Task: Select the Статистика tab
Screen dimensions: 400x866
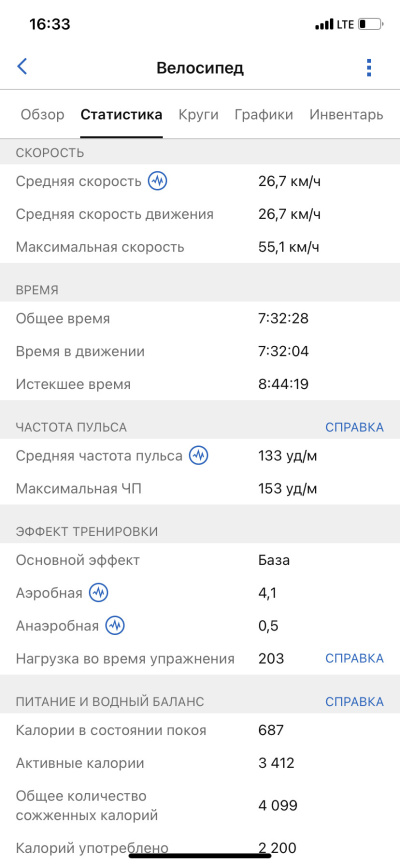Action: pyautogui.click(x=122, y=115)
